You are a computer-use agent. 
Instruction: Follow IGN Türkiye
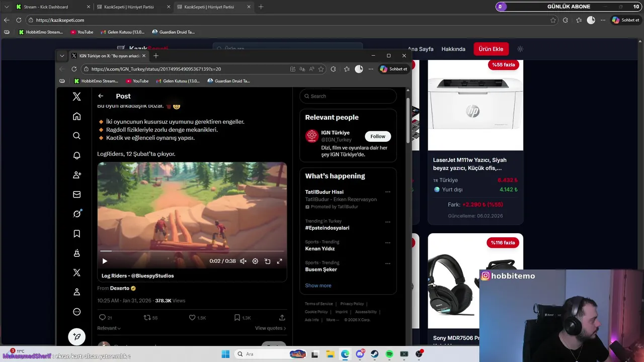[x=378, y=136]
